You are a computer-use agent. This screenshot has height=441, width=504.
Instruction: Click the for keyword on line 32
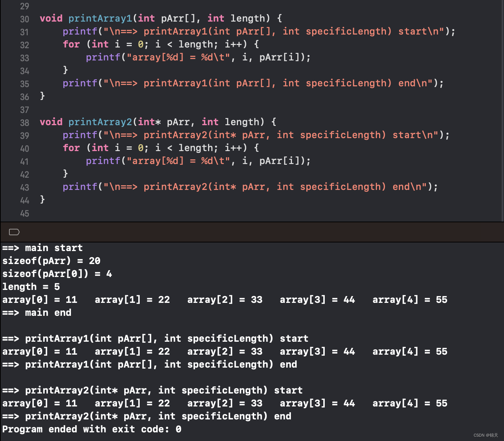(x=71, y=44)
